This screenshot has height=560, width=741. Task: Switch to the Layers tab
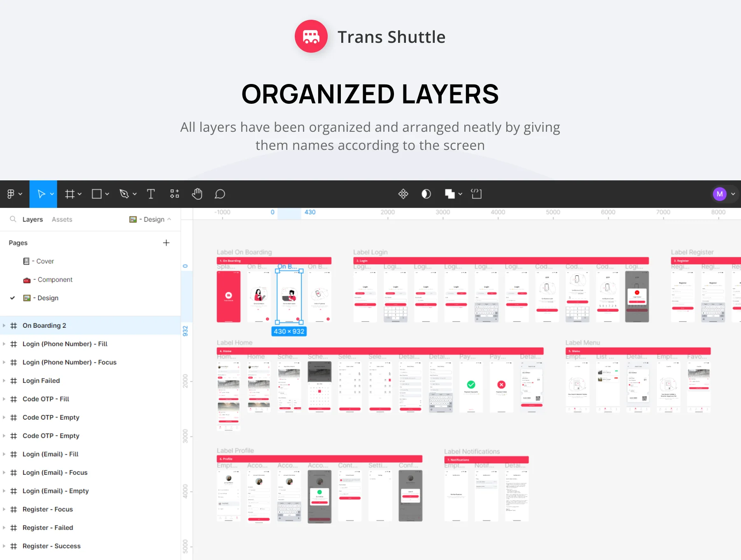[33, 219]
